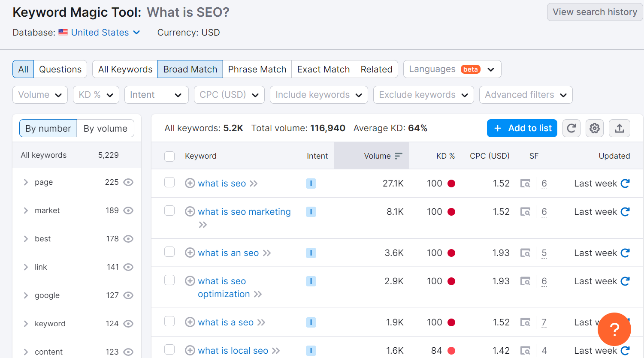The image size is (644, 358).
Task: Expand the 'google' keyword group
Action: [x=26, y=295]
